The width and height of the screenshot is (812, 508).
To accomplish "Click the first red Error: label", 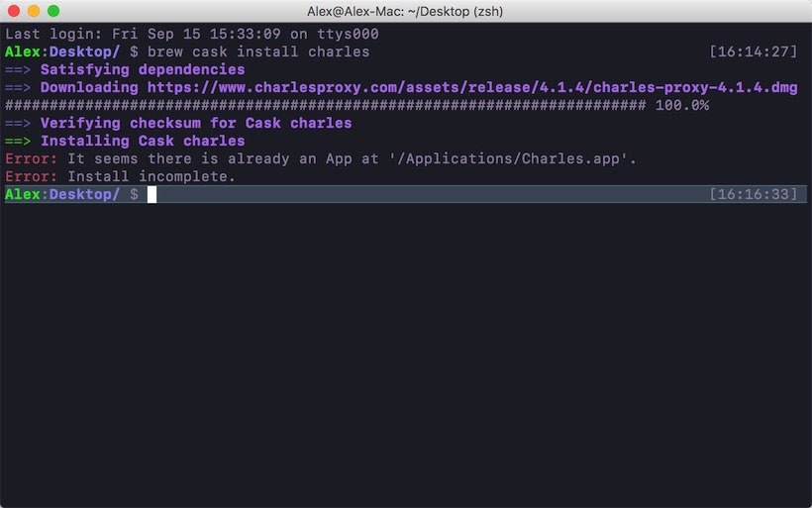I will tap(31, 158).
